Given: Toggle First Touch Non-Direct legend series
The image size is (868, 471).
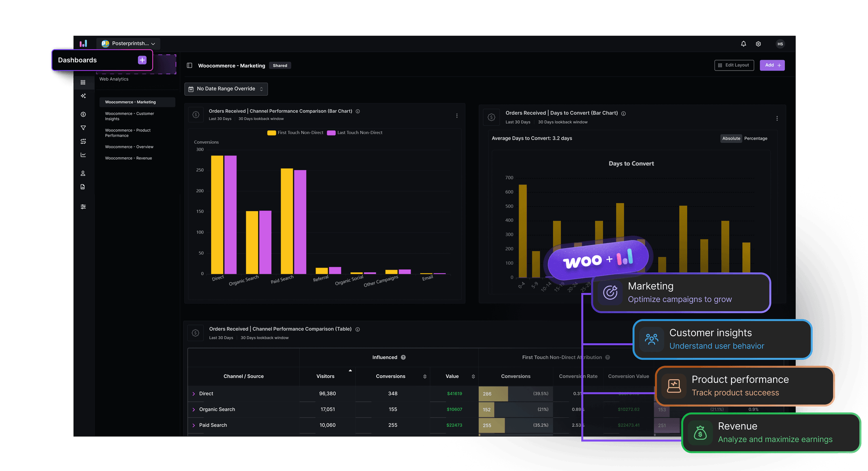Looking at the screenshot, I should [x=295, y=133].
